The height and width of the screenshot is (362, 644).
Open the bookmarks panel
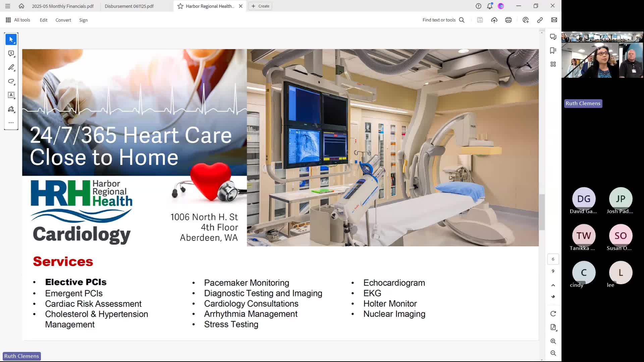(x=553, y=50)
